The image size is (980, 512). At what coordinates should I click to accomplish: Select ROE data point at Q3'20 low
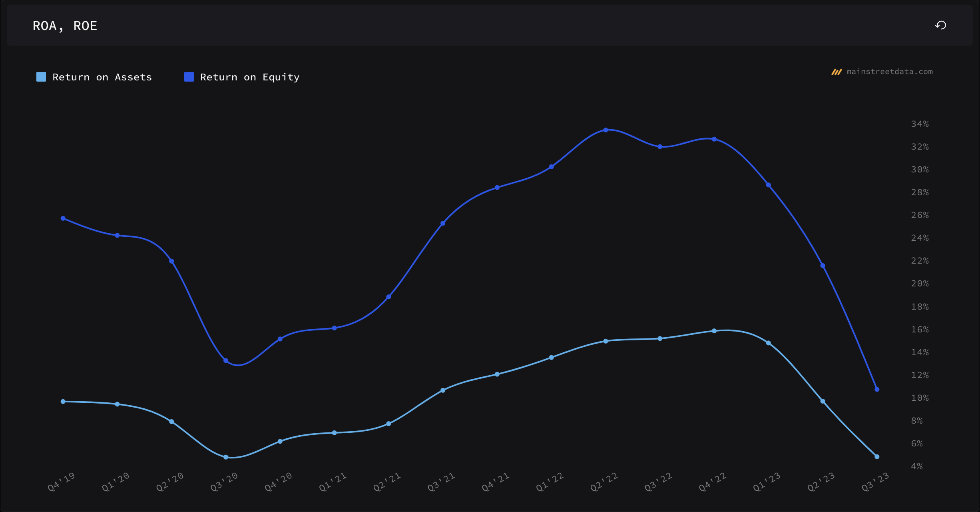226,361
